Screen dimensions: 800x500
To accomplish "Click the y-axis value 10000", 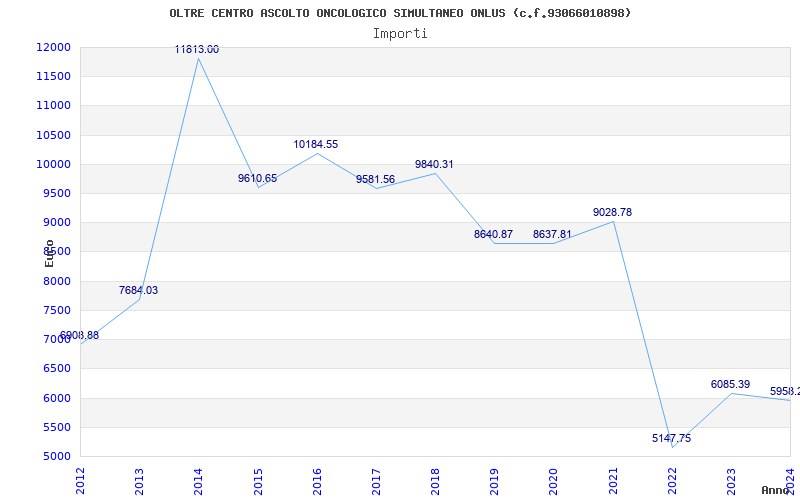I will point(54,164).
